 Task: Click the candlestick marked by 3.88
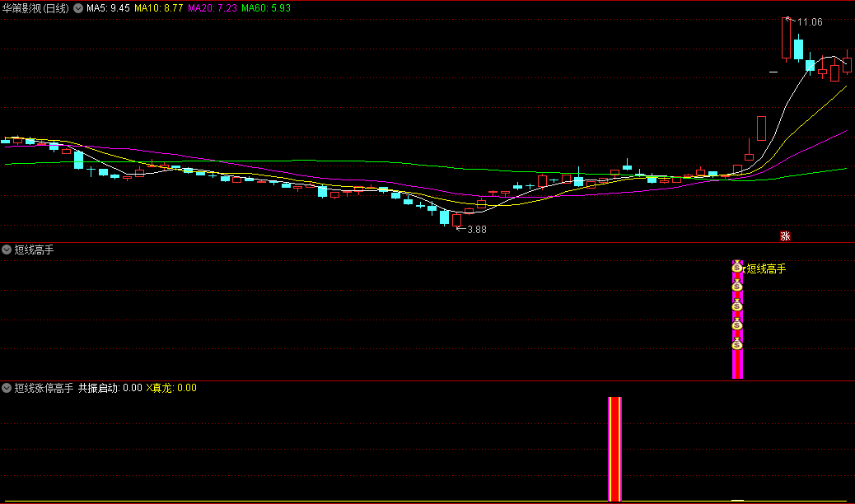point(456,221)
